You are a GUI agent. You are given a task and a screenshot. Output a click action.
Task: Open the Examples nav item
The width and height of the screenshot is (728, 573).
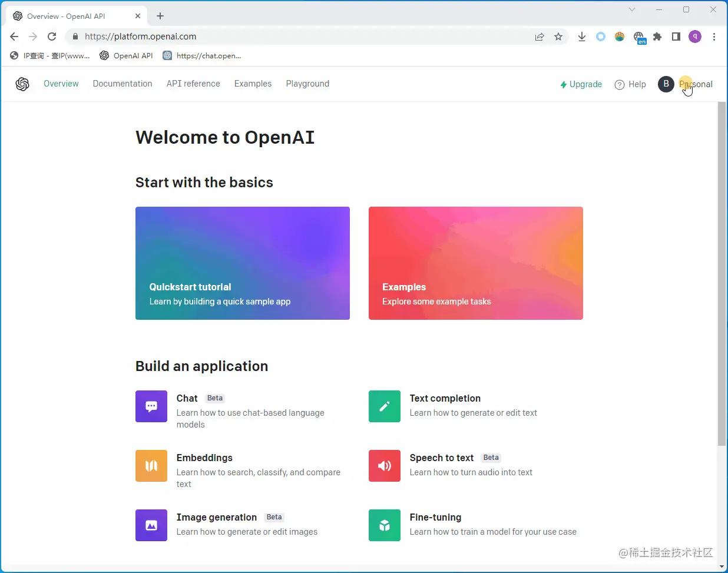(253, 84)
